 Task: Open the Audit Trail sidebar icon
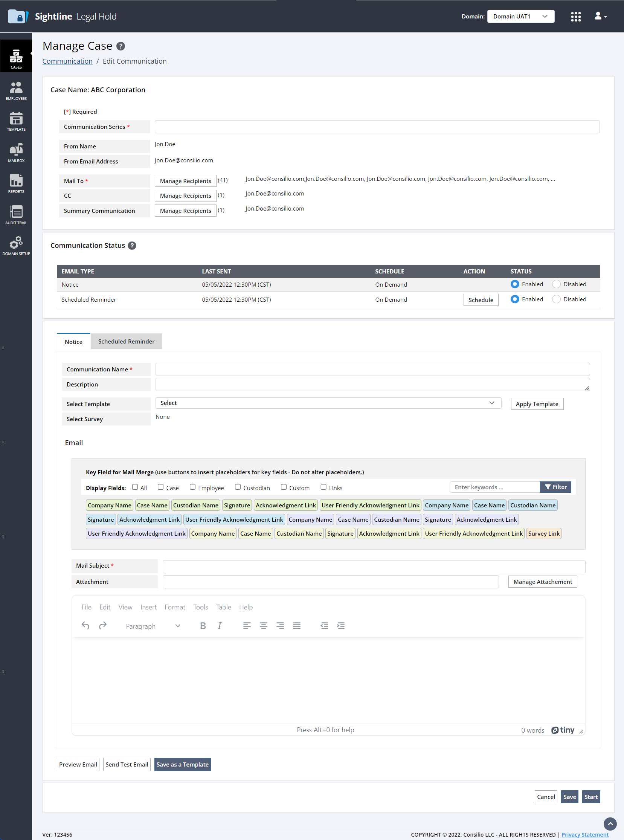click(x=16, y=215)
